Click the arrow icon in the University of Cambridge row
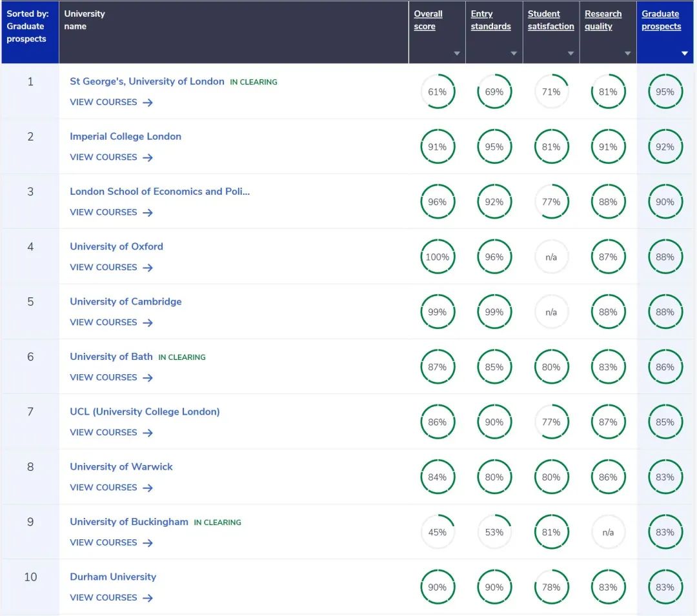 148,323
